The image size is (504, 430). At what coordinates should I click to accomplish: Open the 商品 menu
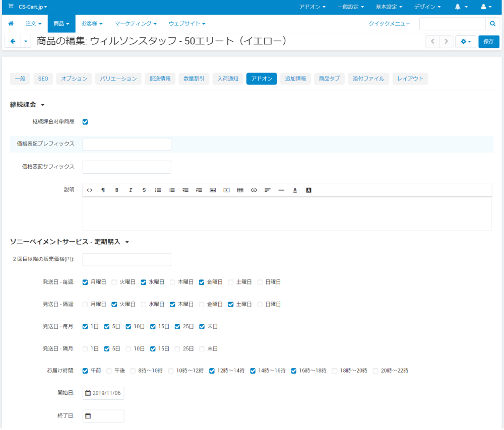(x=61, y=24)
